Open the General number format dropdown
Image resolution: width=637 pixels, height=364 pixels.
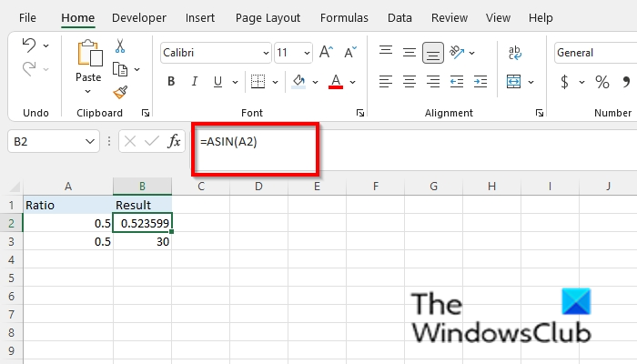tap(593, 54)
